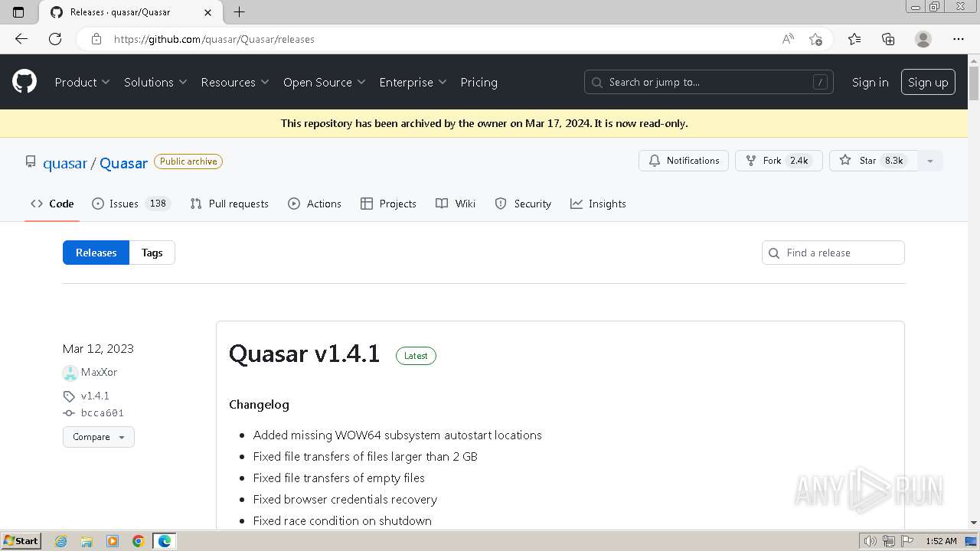Screen dimensions: 980x551
Task: Open the Quasar repository name link
Action: (123, 163)
